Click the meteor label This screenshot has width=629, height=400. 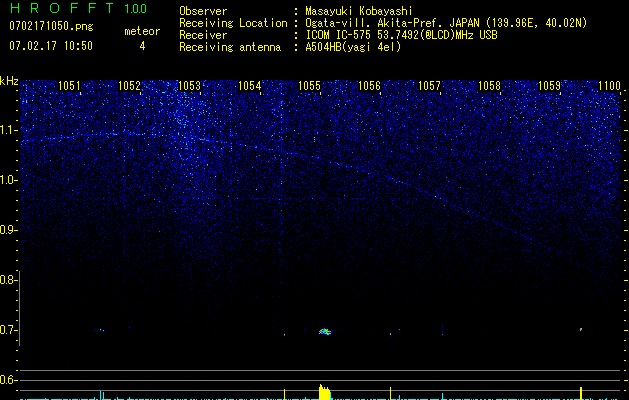pos(142,31)
